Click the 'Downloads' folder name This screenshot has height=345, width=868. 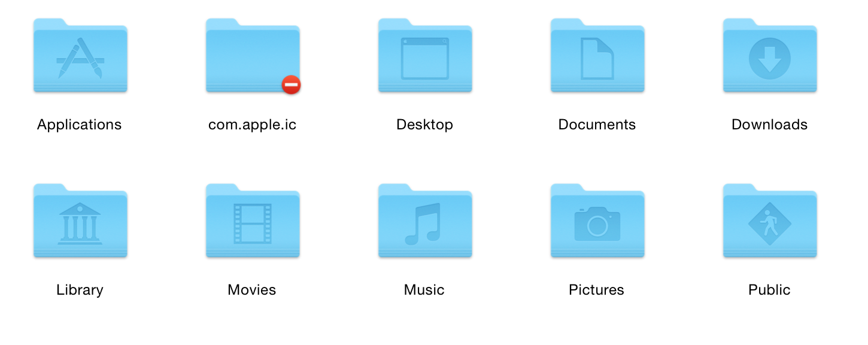tap(770, 125)
